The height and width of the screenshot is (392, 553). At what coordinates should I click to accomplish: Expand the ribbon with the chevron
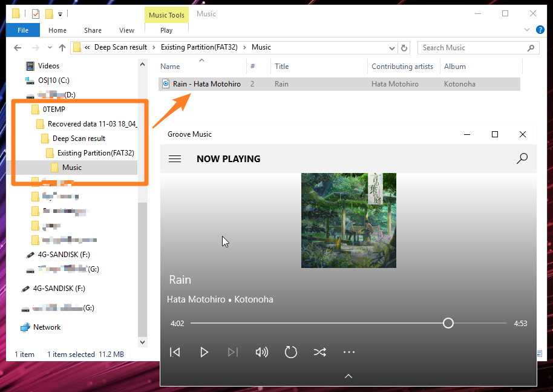click(527, 30)
